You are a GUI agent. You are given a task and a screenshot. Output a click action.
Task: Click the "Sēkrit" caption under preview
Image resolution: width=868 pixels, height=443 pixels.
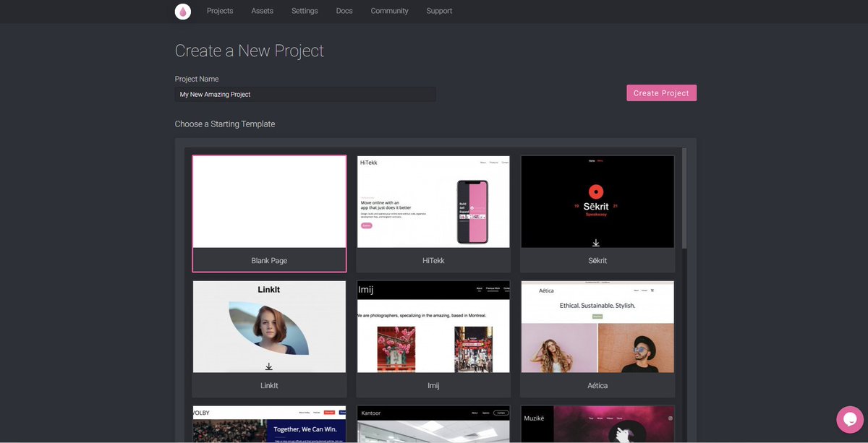[x=597, y=260]
